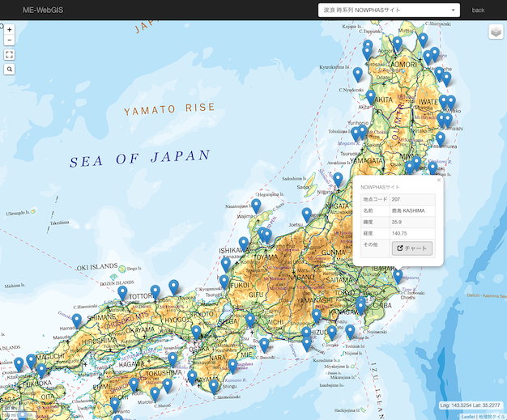Toggle fullscreen map view
The image size is (507, 420).
tap(10, 55)
